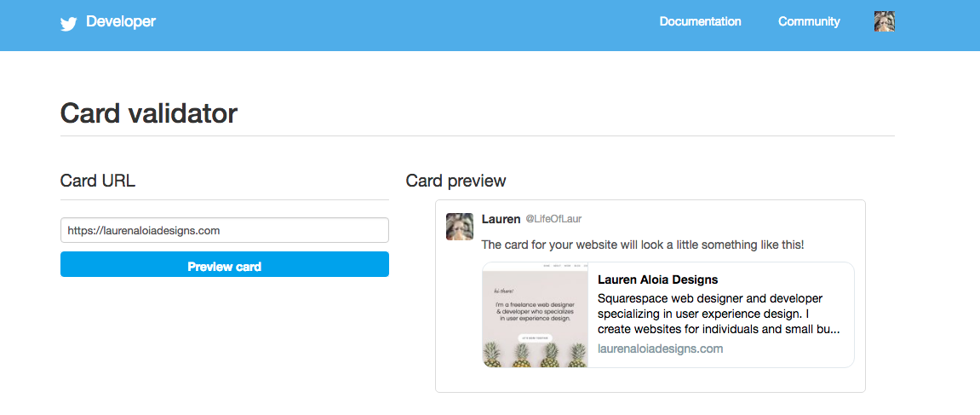Click the Squarespace card description text
The height and width of the screenshot is (415, 980).
tap(719, 314)
